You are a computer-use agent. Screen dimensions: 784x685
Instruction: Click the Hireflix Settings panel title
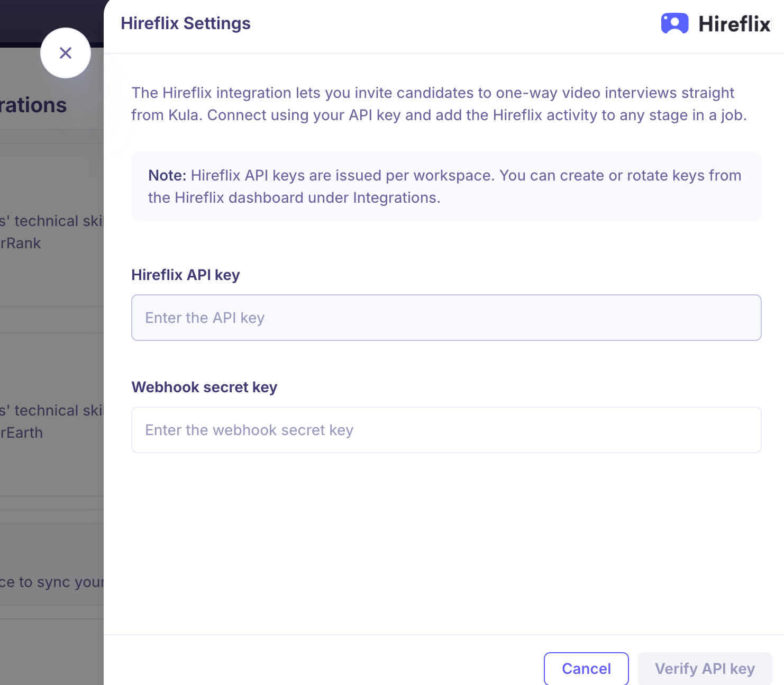point(186,23)
